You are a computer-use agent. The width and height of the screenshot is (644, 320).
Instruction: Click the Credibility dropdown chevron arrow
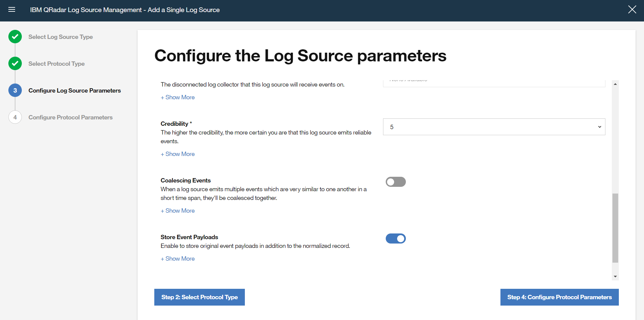tap(599, 127)
